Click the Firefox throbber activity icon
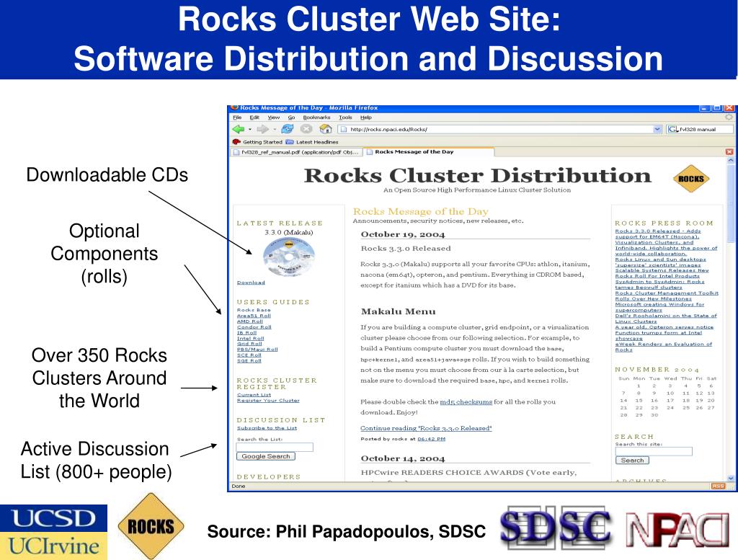Image resolution: width=738 pixels, height=560 pixels. pyautogui.click(x=729, y=117)
